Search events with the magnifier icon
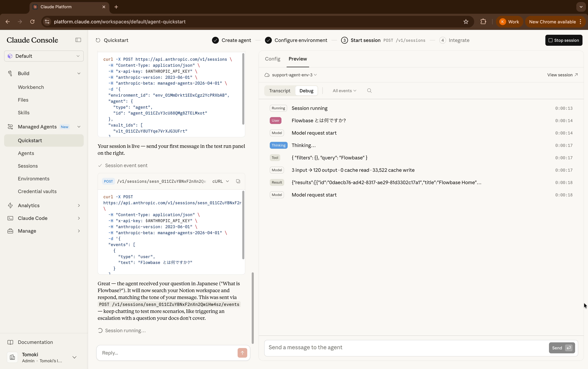 (369, 91)
